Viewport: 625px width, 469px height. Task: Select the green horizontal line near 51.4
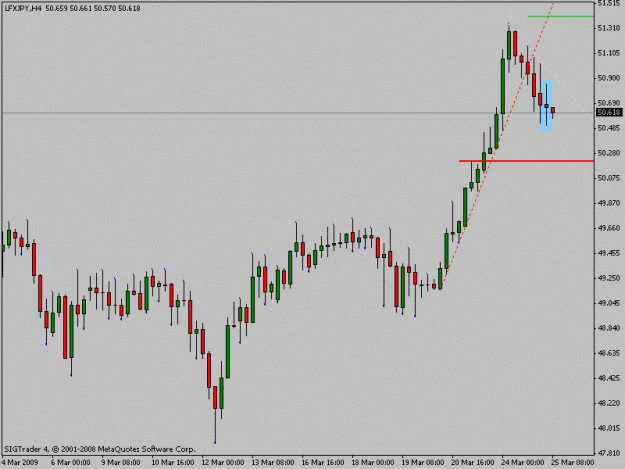click(x=560, y=16)
